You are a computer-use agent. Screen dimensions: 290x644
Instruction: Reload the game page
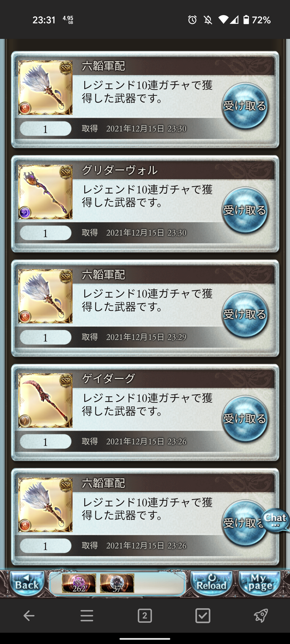pyautogui.click(x=211, y=583)
